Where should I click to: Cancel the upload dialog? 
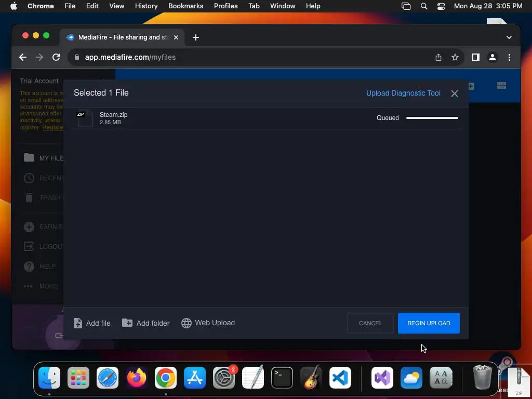[x=370, y=323]
